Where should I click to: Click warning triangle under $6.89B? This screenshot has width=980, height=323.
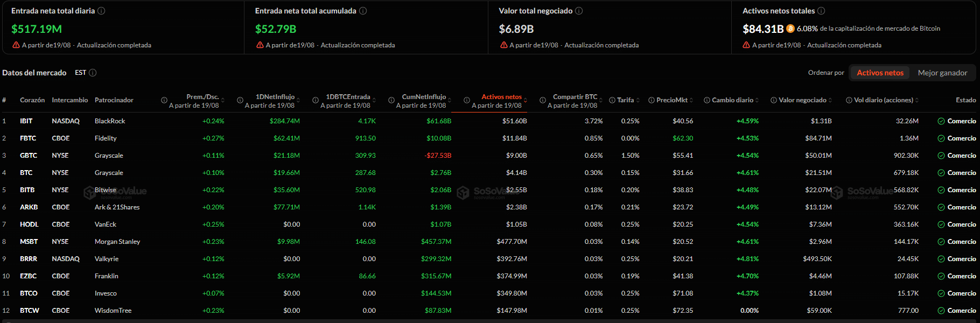[x=504, y=45]
